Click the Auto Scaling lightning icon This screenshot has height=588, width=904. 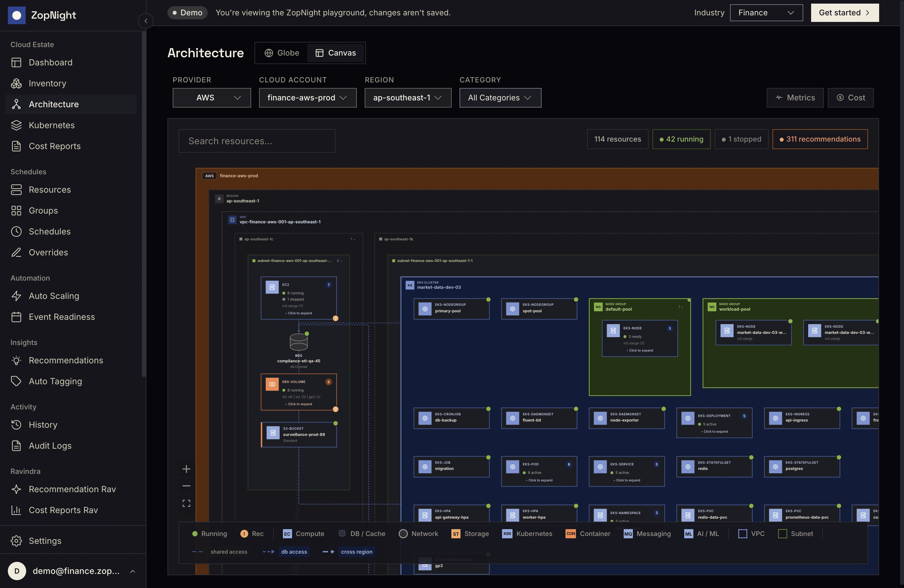click(16, 296)
